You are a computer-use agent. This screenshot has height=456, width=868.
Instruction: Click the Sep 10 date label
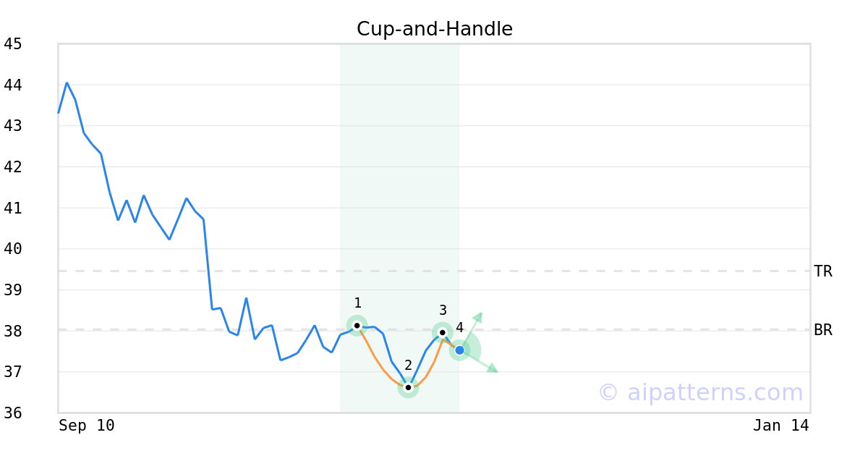tap(87, 426)
